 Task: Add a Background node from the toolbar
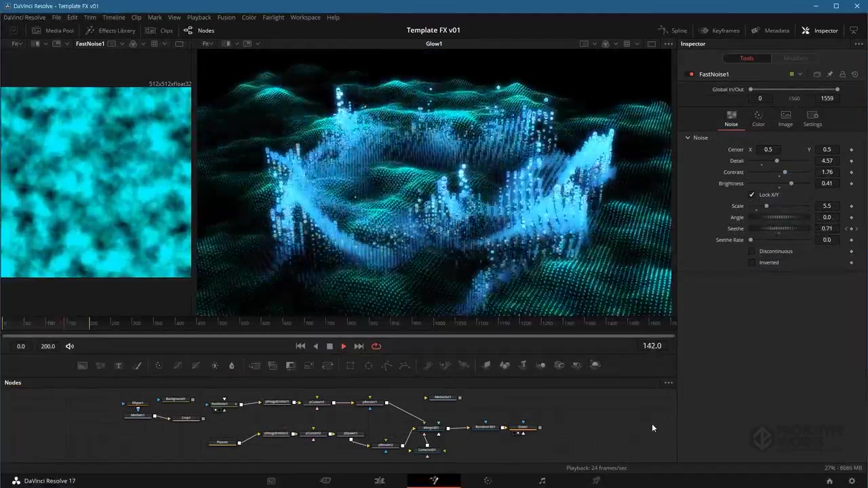pyautogui.click(x=82, y=365)
